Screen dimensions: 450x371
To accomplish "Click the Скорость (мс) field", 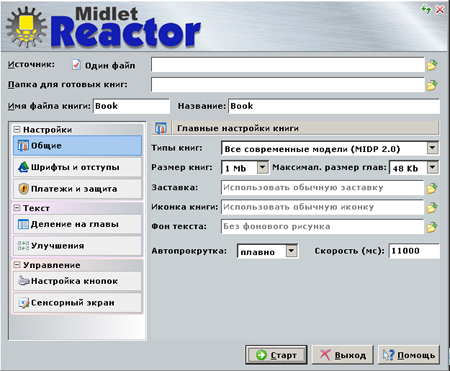I will click(x=414, y=251).
